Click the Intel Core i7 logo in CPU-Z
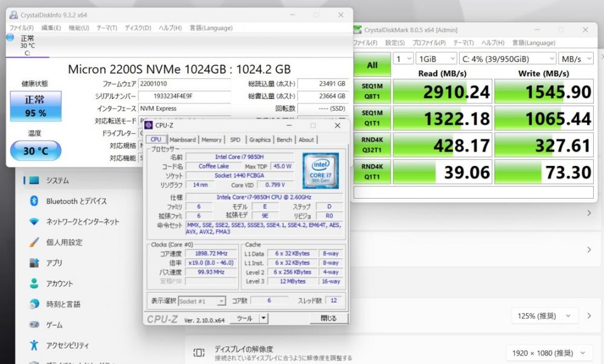 pyautogui.click(x=321, y=170)
